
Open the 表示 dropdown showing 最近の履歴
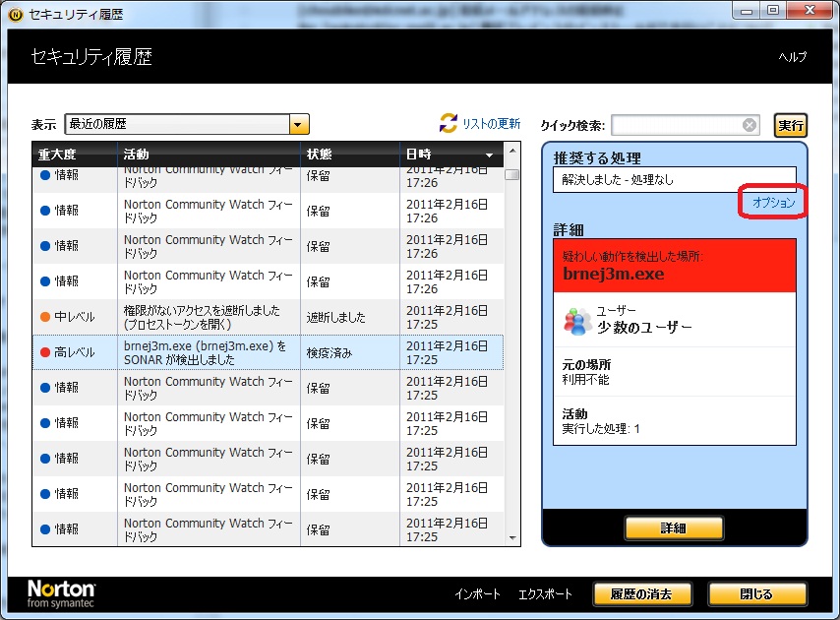[187, 124]
